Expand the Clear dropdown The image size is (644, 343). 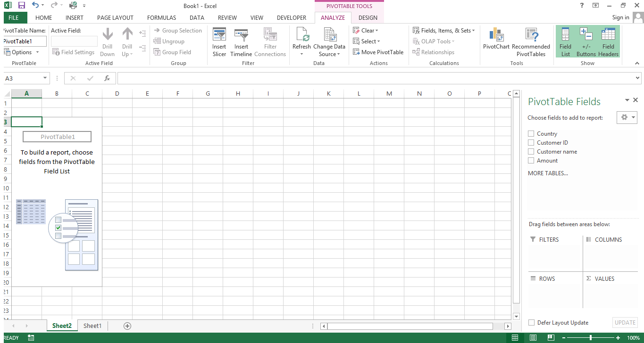point(366,31)
